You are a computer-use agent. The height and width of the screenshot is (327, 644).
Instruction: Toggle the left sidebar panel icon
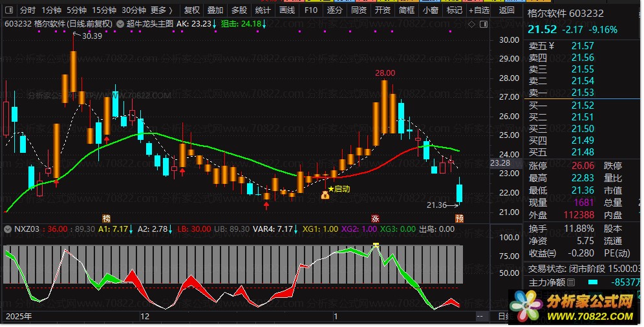10,10
